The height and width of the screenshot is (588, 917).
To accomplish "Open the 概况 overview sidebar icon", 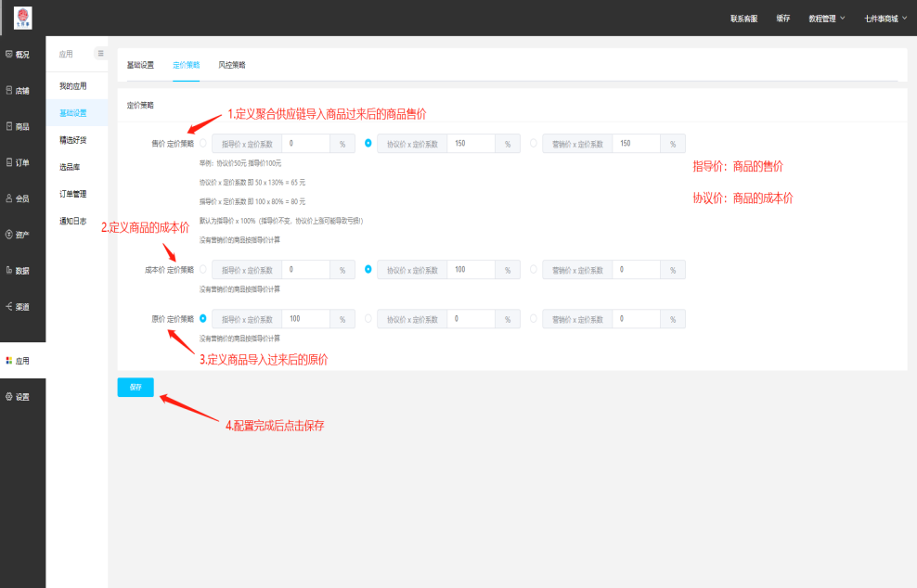I will click(8, 55).
